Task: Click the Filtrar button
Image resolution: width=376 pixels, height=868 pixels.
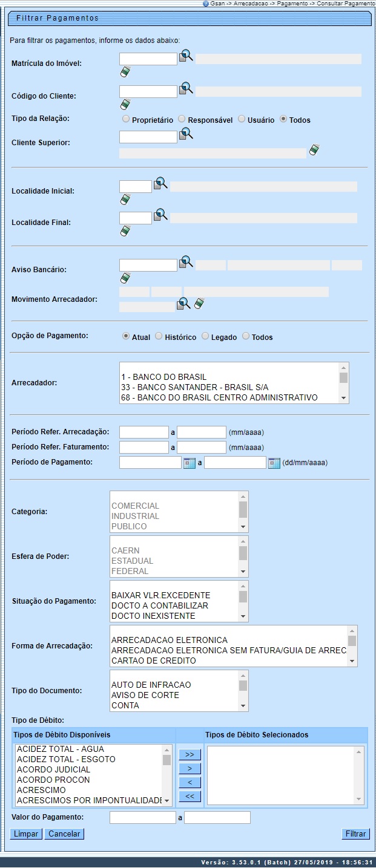Action: (355, 834)
